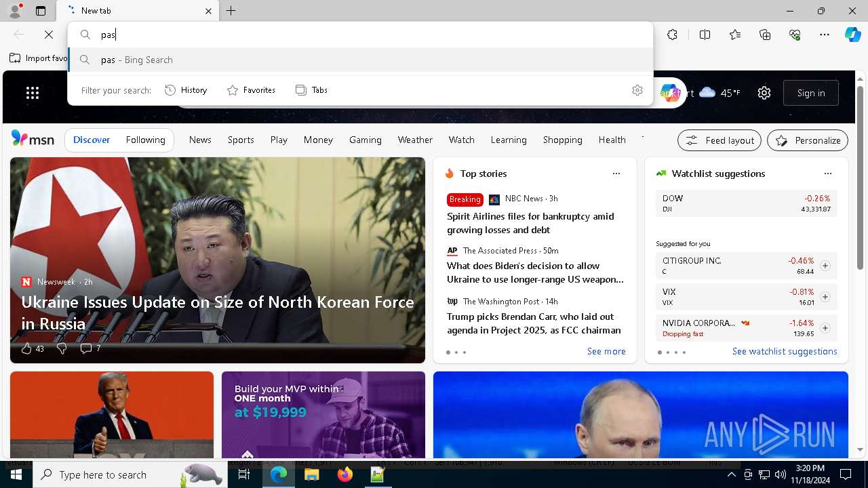Open the Build your MVP ad card
Viewport: 868px width, 488px height.
coord(323,414)
